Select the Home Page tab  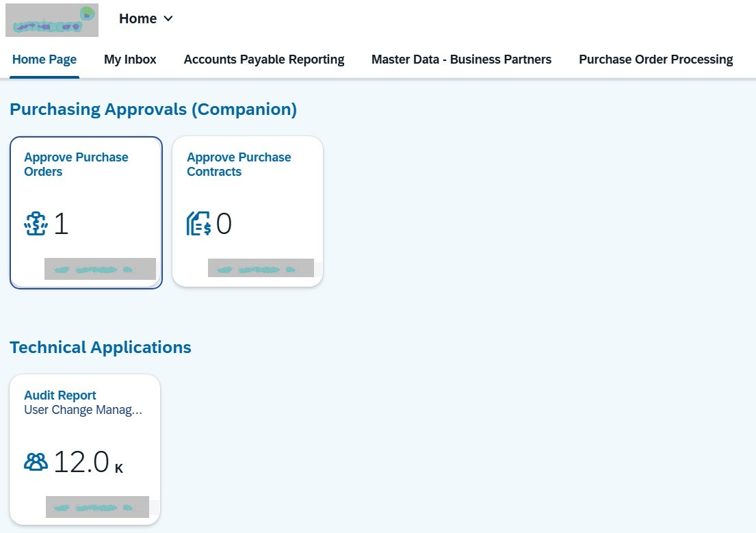[x=44, y=60]
